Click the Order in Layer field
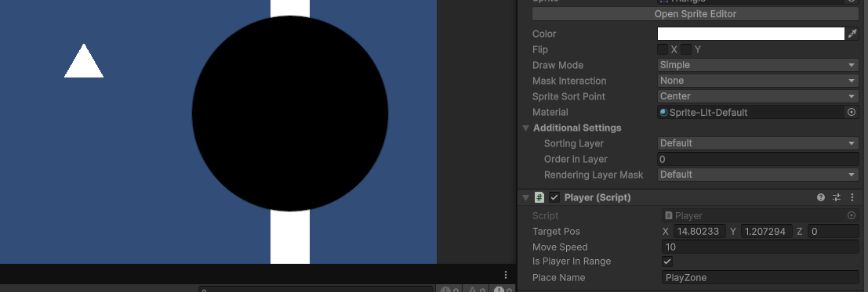 point(758,159)
